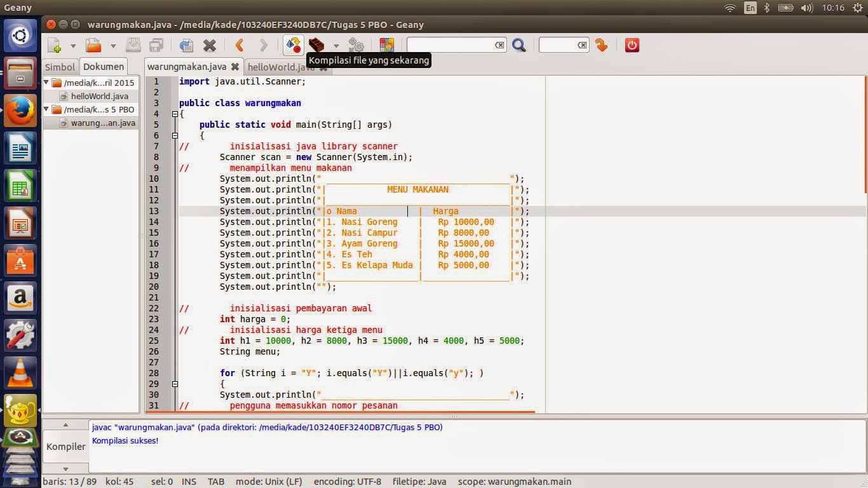Click the magnifier icon to search text
Viewport: 868px width, 488px height.
519,45
